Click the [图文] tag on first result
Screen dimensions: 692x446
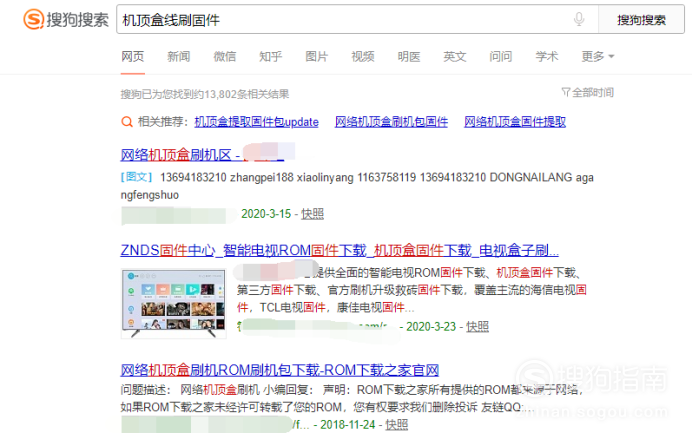[136, 177]
